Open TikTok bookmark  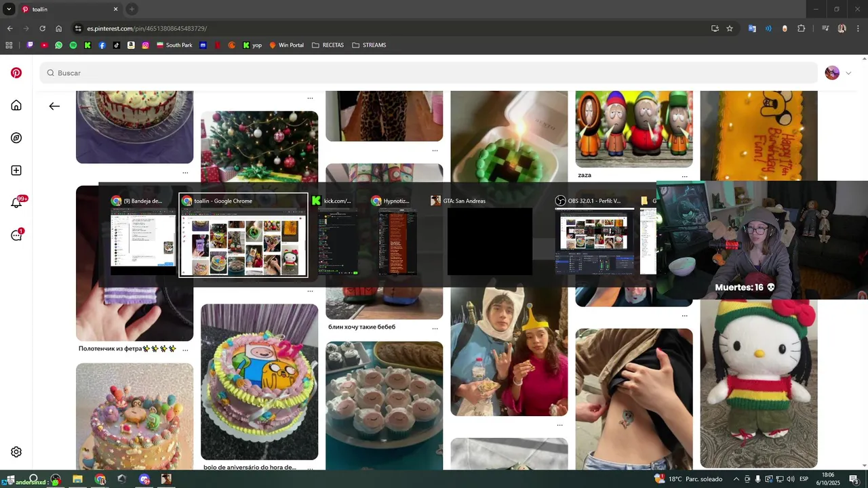pyautogui.click(x=117, y=45)
